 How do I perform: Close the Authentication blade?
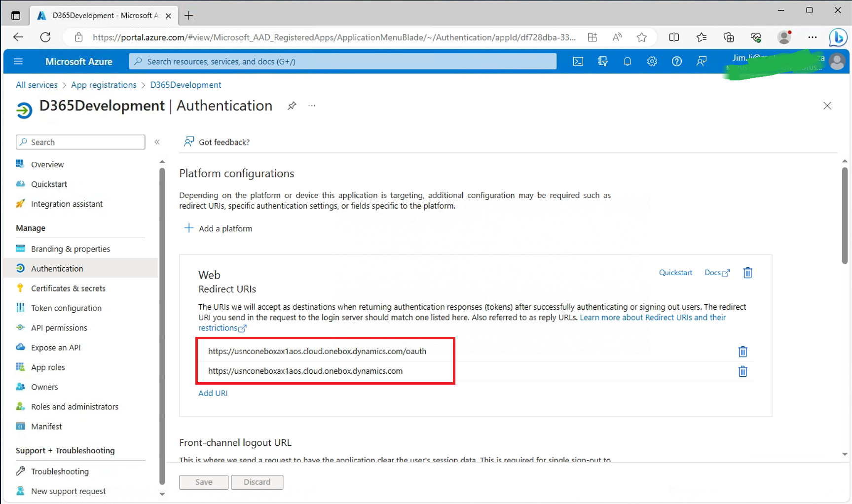(x=827, y=106)
